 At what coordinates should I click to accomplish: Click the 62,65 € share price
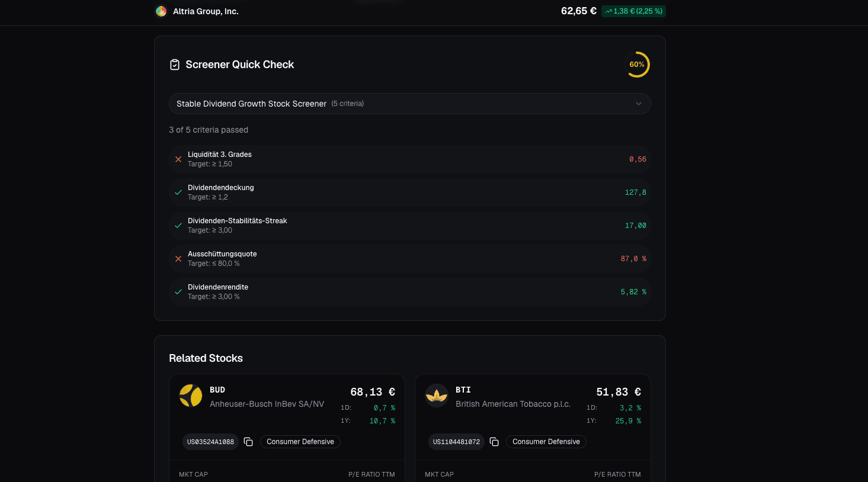579,11
